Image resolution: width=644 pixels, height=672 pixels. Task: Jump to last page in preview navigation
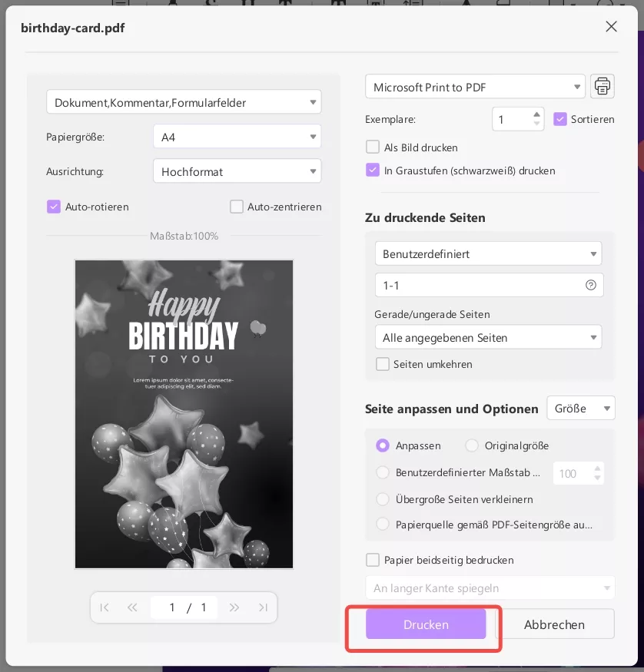(263, 607)
